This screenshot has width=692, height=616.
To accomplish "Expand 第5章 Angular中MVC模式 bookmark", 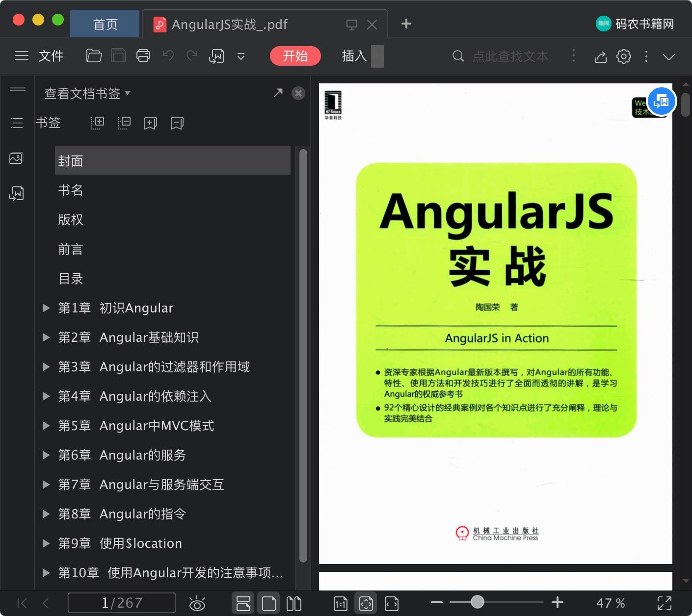I will [46, 426].
